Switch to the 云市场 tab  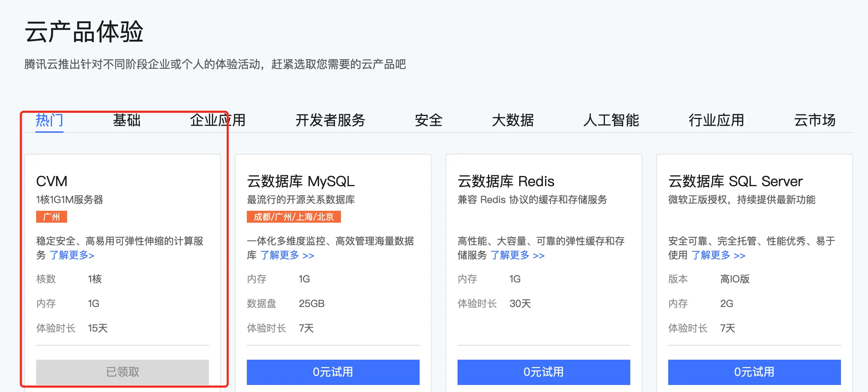[815, 120]
